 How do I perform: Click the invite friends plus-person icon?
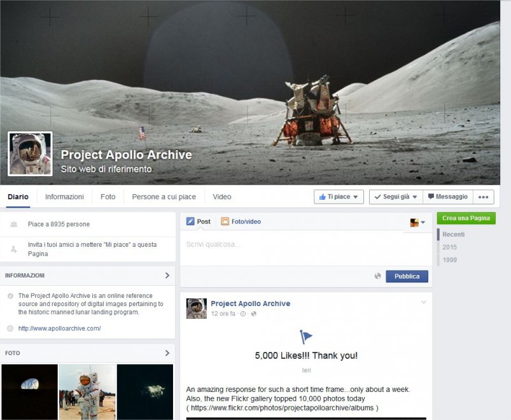(x=14, y=249)
